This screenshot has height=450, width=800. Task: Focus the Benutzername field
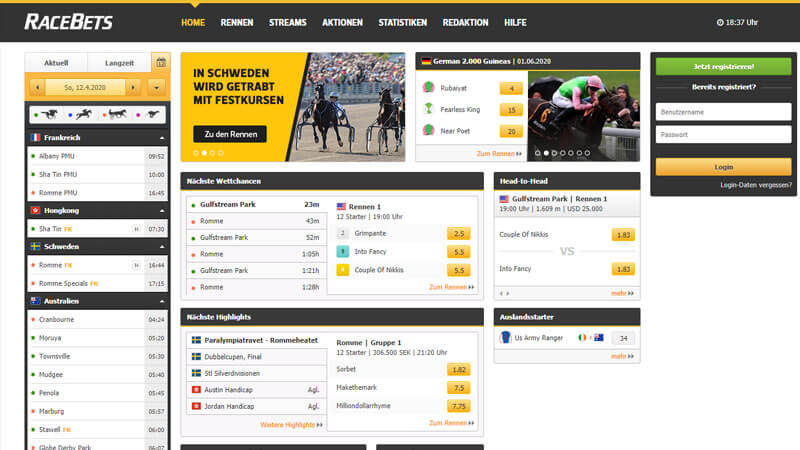click(x=723, y=112)
